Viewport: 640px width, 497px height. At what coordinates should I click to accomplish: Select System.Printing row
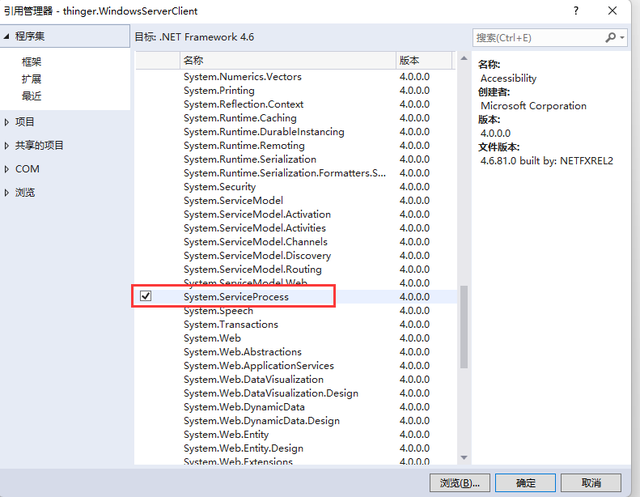(x=296, y=91)
